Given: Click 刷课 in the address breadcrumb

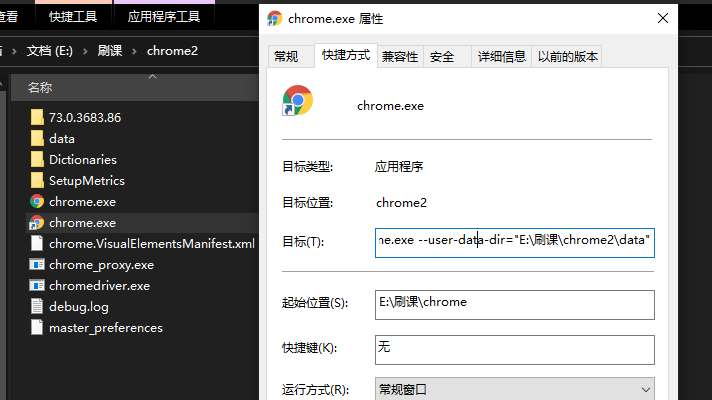Looking at the screenshot, I should pyautogui.click(x=110, y=50).
